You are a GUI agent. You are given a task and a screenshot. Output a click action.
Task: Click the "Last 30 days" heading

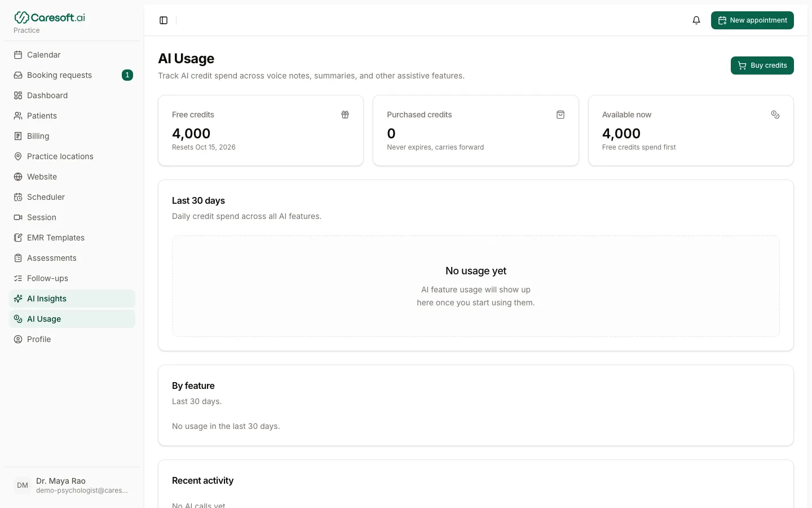(198, 200)
